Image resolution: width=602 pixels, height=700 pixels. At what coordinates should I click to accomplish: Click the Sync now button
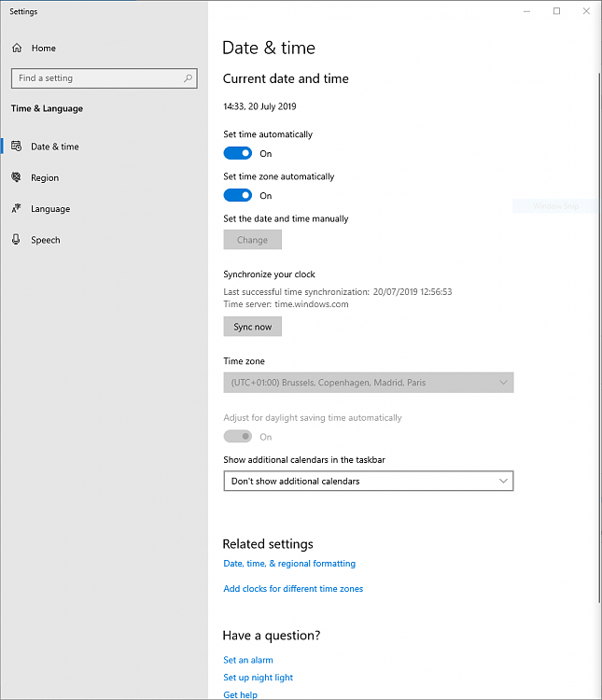tap(252, 327)
